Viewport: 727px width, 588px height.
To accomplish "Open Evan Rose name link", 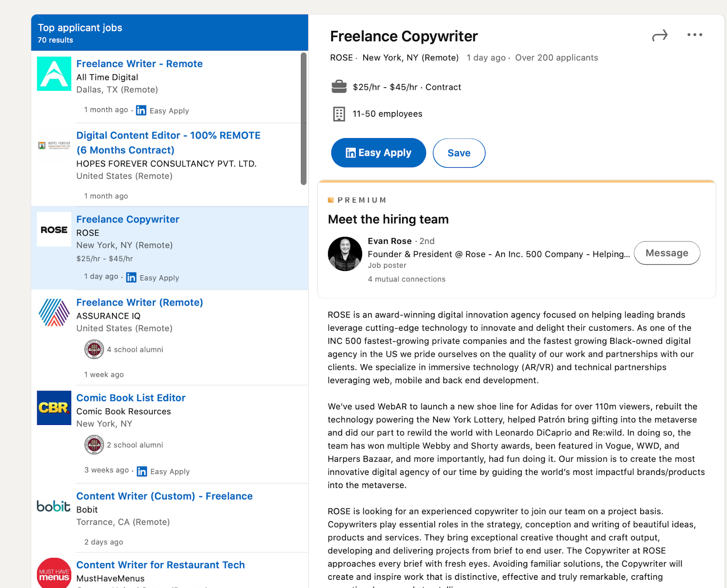I will 389,241.
